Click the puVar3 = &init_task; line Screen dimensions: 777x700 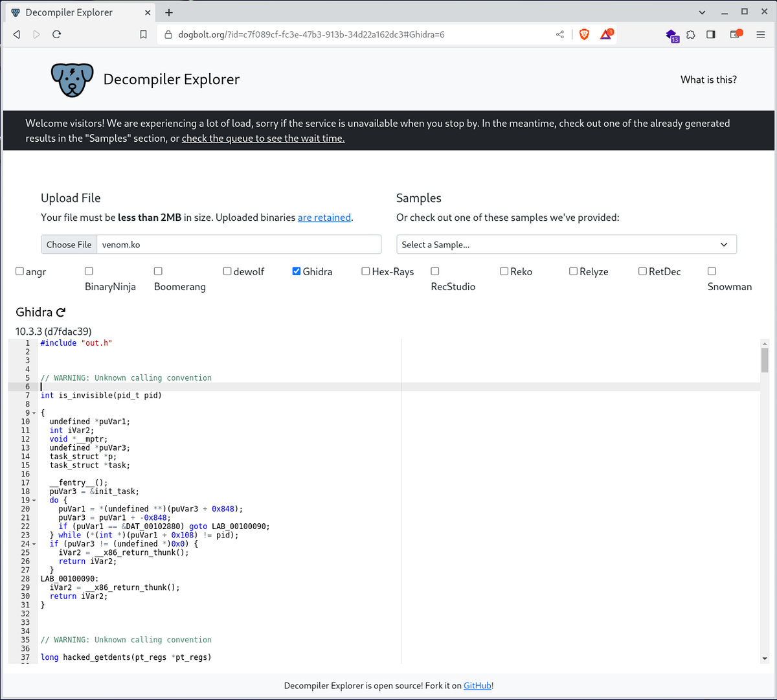click(95, 491)
